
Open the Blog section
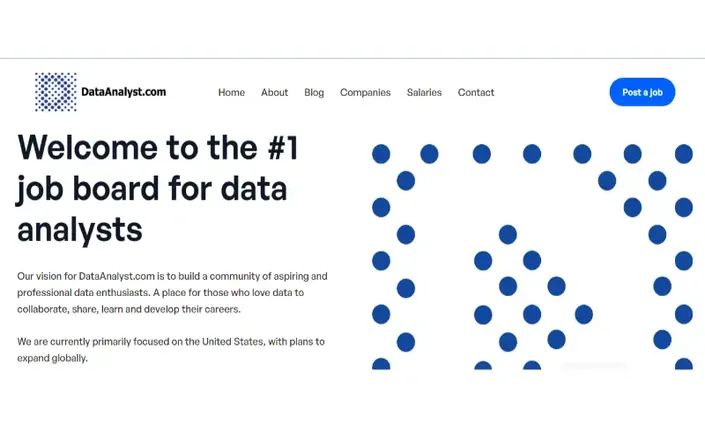click(314, 93)
